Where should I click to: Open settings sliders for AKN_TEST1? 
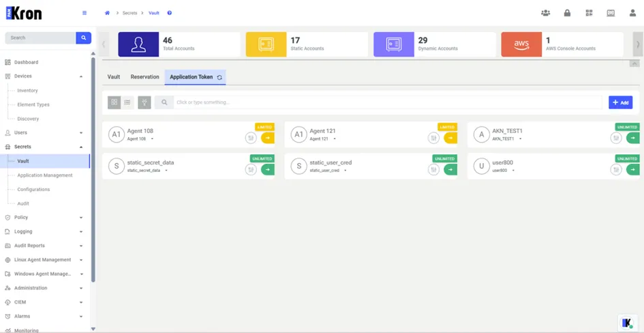(x=615, y=138)
